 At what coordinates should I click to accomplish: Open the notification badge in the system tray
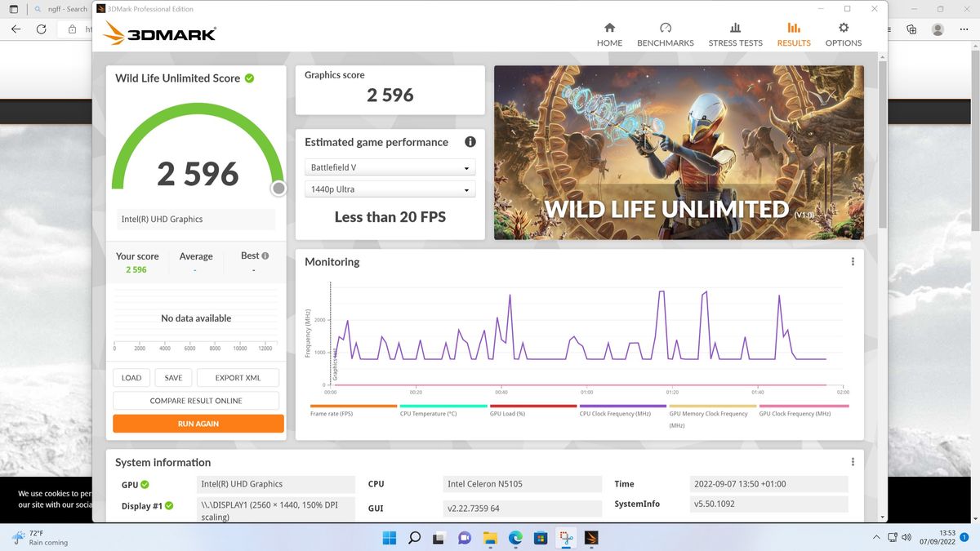[x=964, y=537]
